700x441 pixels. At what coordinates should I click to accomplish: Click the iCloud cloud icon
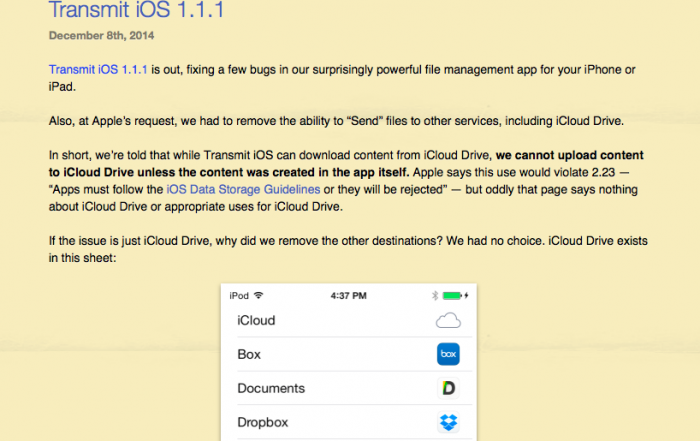(x=448, y=321)
